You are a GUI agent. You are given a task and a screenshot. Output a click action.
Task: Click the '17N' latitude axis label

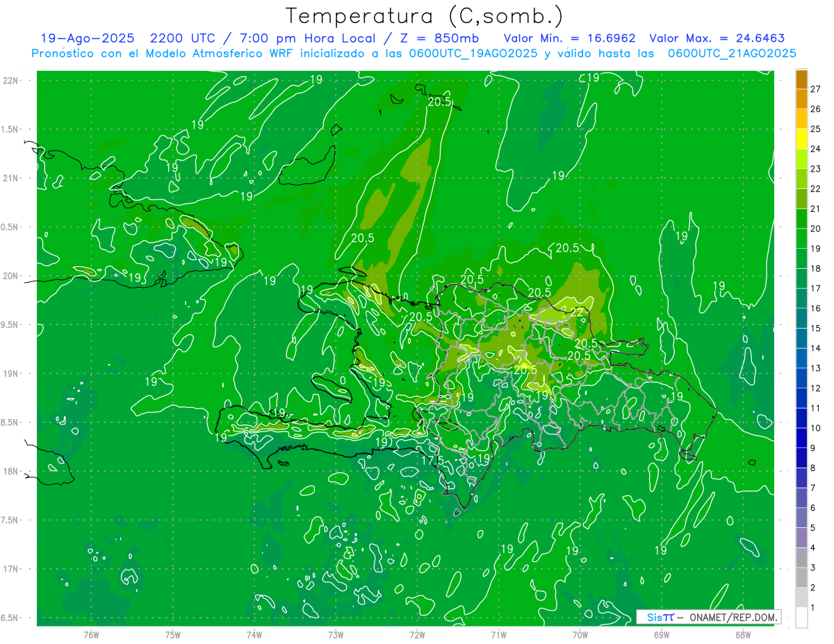12,570
